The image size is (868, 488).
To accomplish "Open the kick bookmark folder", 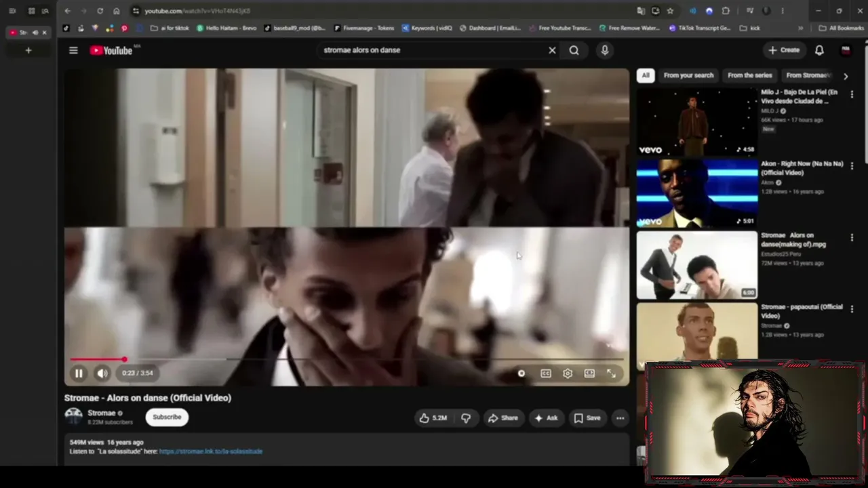I will (x=750, y=28).
